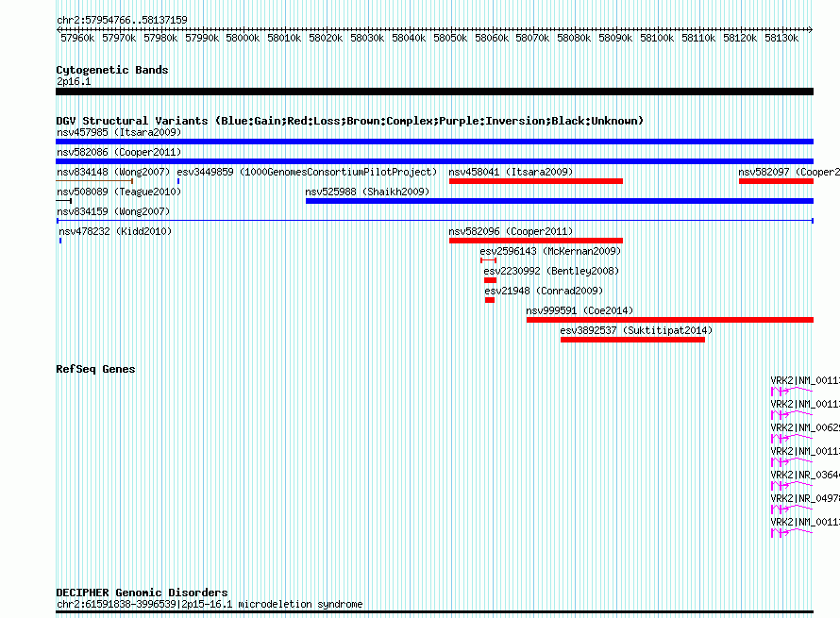Click 2p15-16.1 microdeletion syndrome label
The image size is (840, 618).
pyautogui.click(x=210, y=604)
